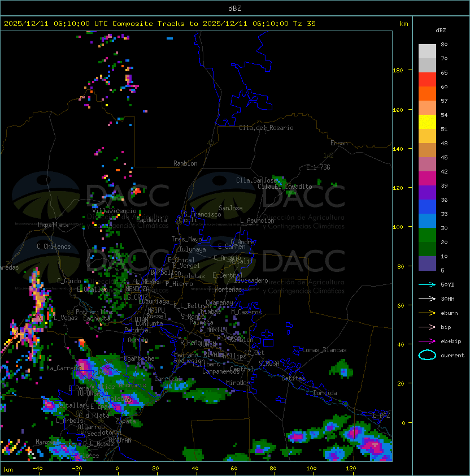
Task: Click the 'LUJAN' city label
Action: coord(140,319)
